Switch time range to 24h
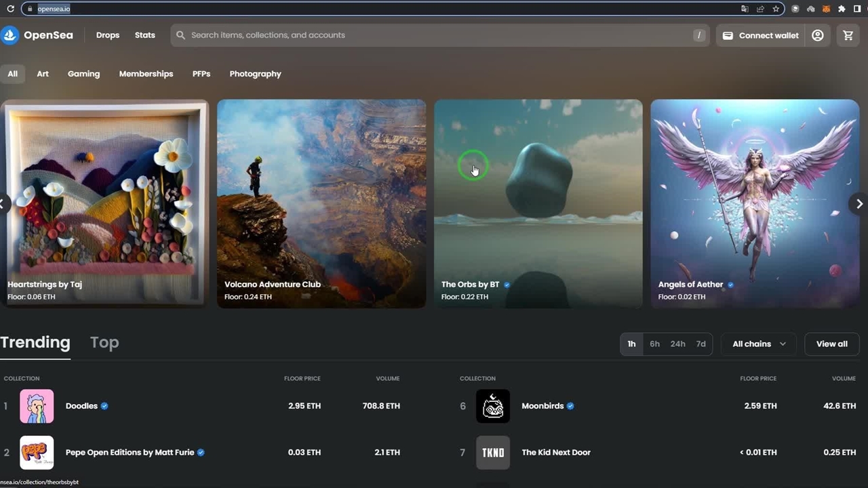868x488 pixels. [x=677, y=344]
